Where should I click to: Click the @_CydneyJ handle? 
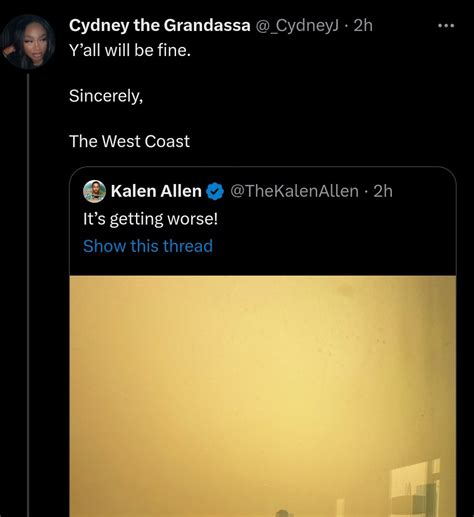point(297,26)
